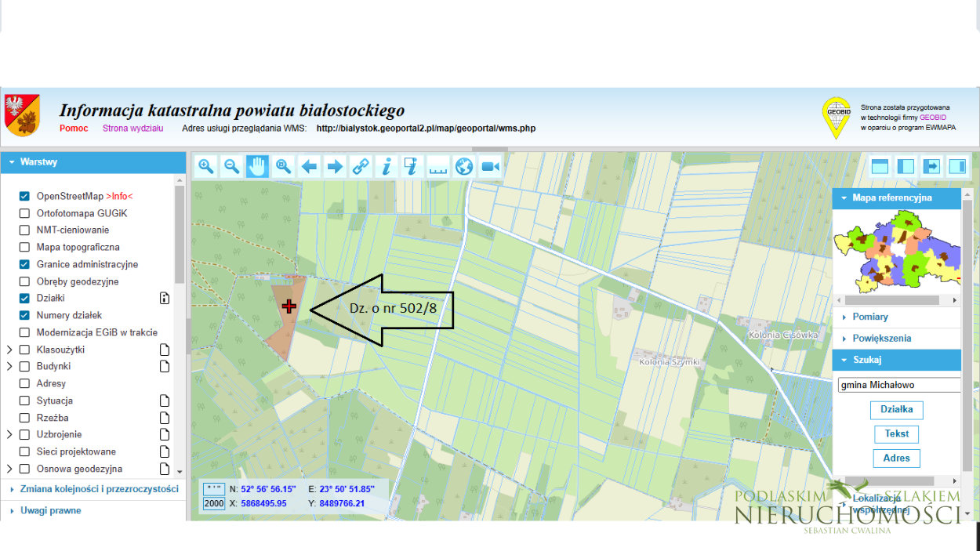This screenshot has height=551, width=980.
Task: Select the object information 'i' tool
Action: 387,166
